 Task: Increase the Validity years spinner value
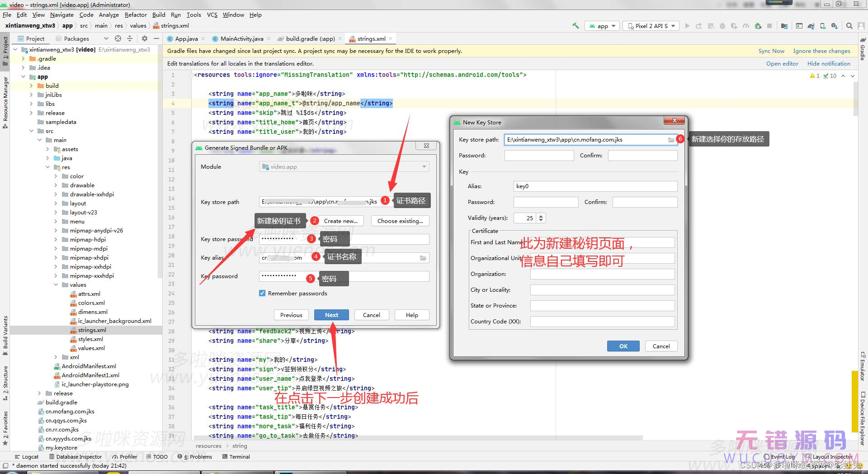[541, 216]
